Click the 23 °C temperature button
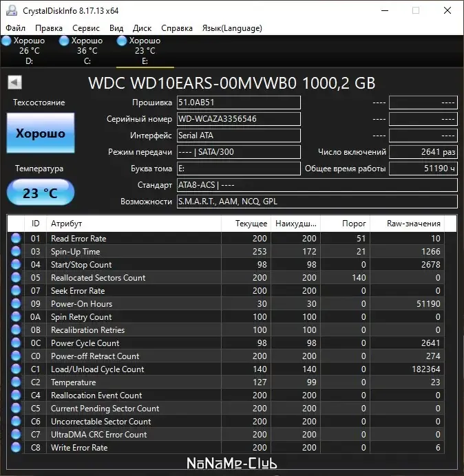 [41, 193]
